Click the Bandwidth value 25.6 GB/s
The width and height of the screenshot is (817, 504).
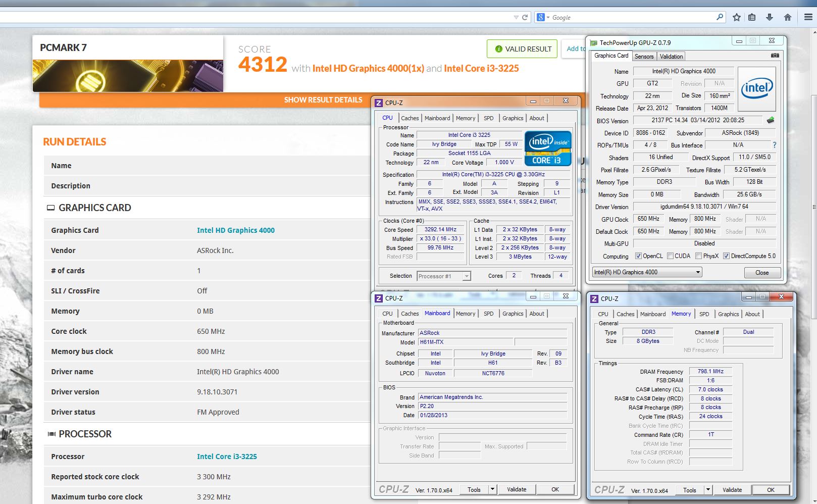(x=749, y=194)
